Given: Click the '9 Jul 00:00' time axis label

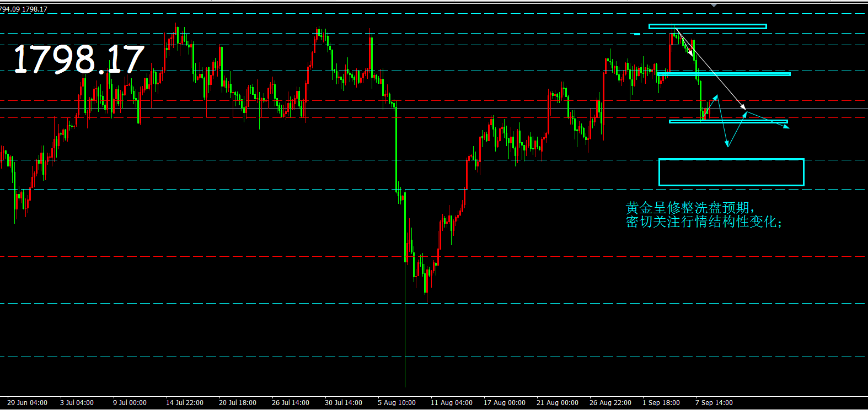Looking at the screenshot, I should pos(130,403).
